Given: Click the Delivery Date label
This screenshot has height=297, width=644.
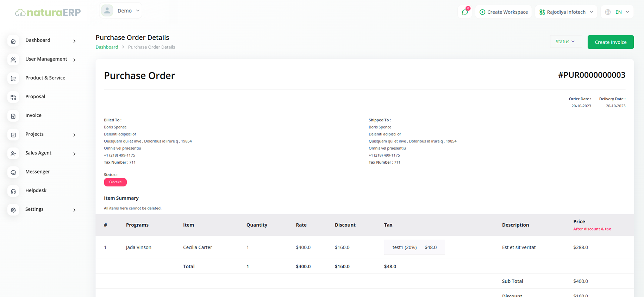Looking at the screenshot, I should click(x=612, y=99).
